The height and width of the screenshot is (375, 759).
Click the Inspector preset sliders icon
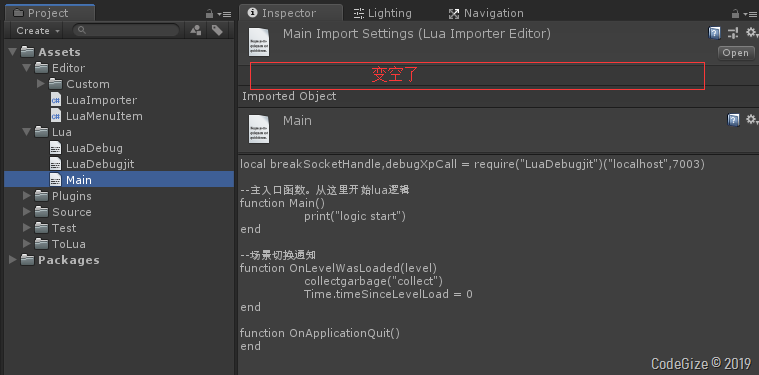click(733, 33)
